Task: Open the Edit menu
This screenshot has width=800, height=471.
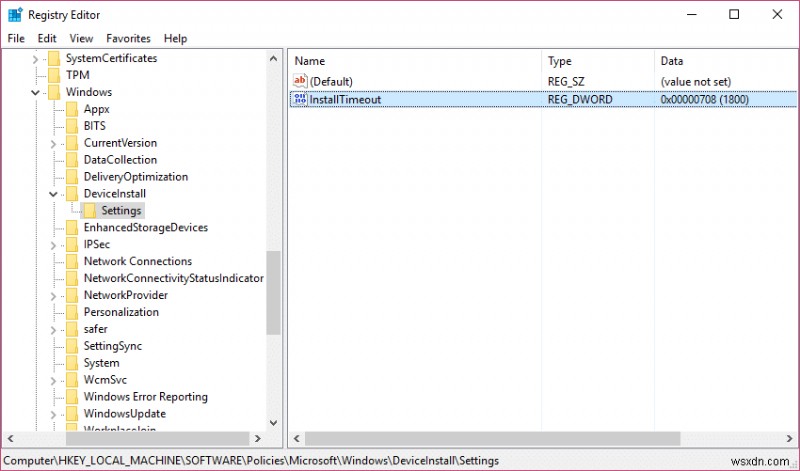Action: [47, 38]
